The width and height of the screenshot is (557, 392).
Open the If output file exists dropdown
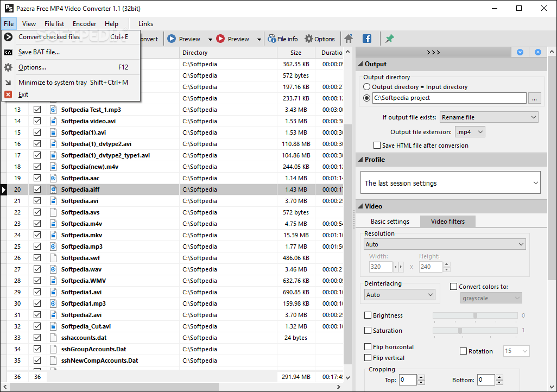click(489, 117)
